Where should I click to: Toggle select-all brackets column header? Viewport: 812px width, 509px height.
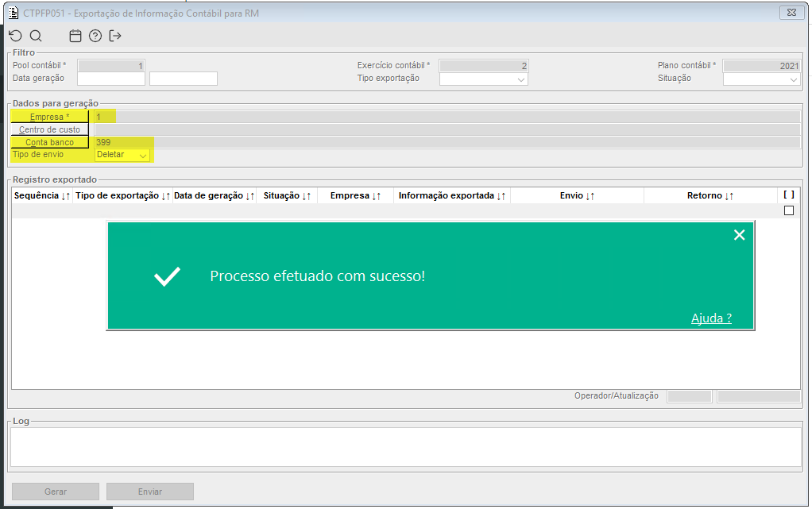tap(789, 195)
